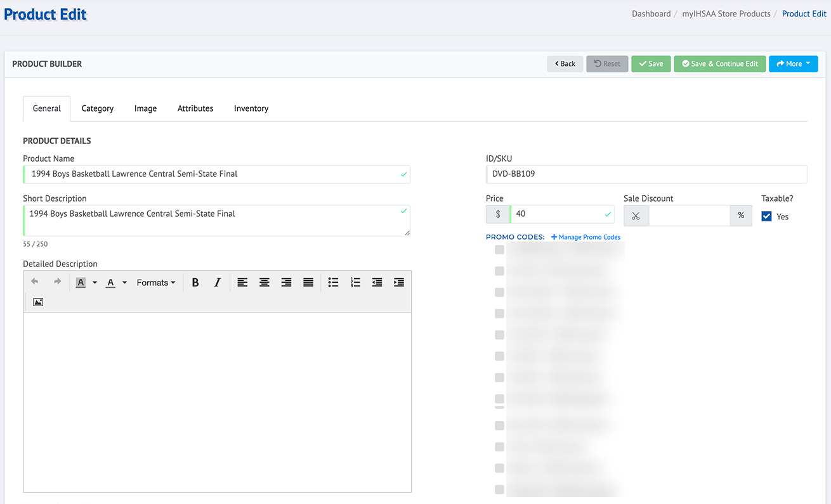Toggle italic formatting in editor
Image resolution: width=831 pixels, height=504 pixels.
point(217,283)
